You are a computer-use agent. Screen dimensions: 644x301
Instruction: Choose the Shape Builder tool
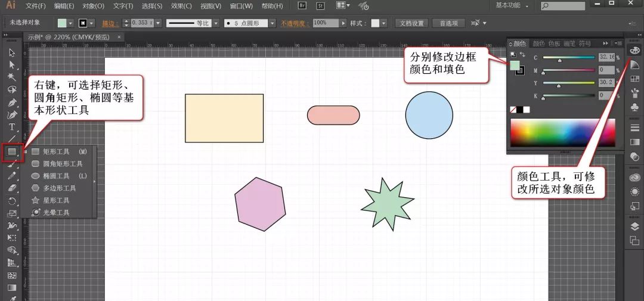pos(12,250)
